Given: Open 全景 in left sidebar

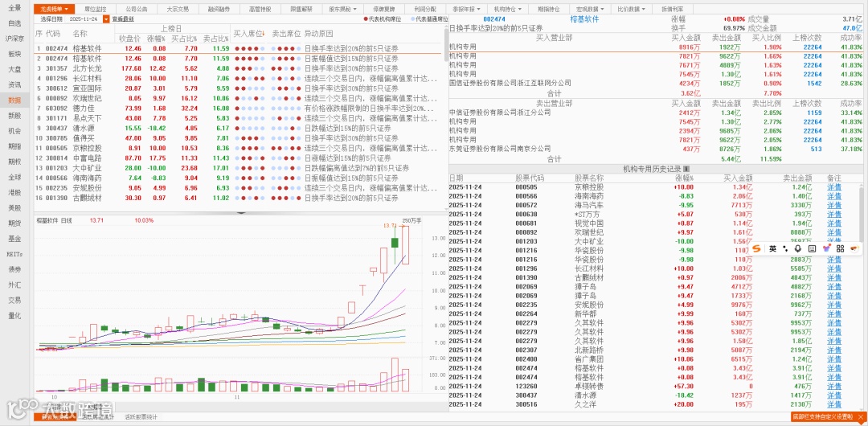Looking at the screenshot, I should tap(14, 8).
